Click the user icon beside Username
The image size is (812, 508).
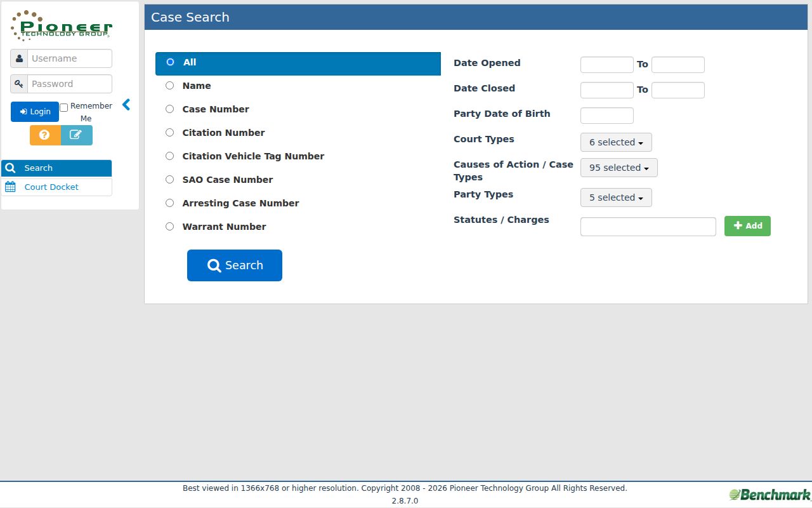pyautogui.click(x=19, y=58)
